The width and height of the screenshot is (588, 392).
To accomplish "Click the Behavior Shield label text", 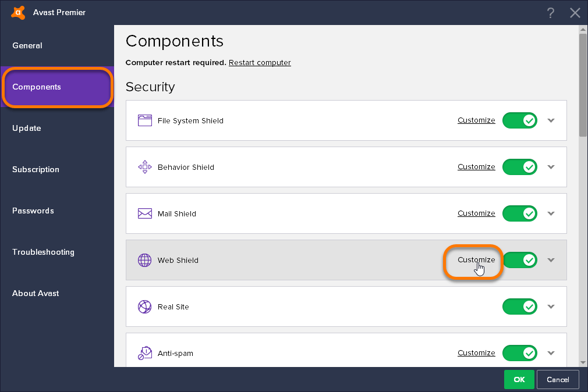I will point(186,167).
